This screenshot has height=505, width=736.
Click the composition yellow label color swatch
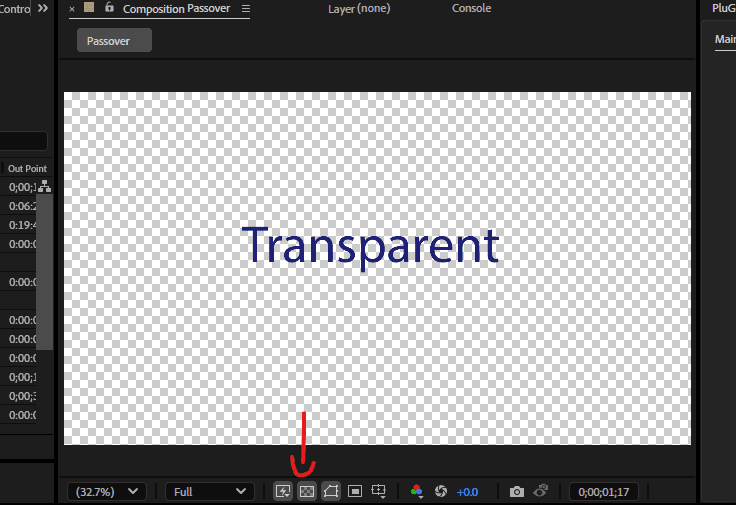click(89, 8)
